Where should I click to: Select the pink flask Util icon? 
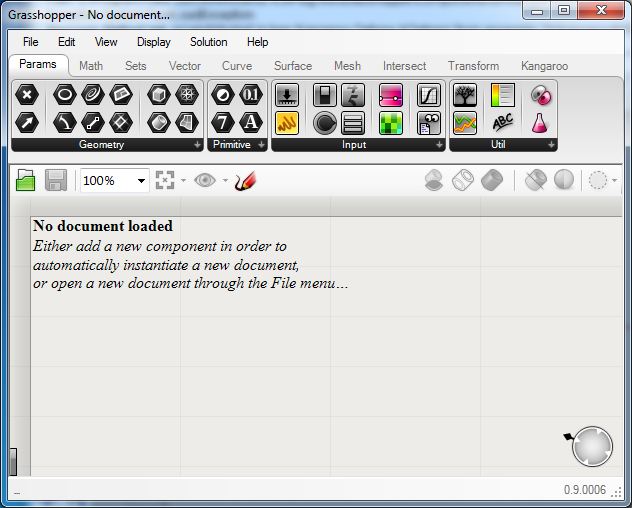(541, 123)
